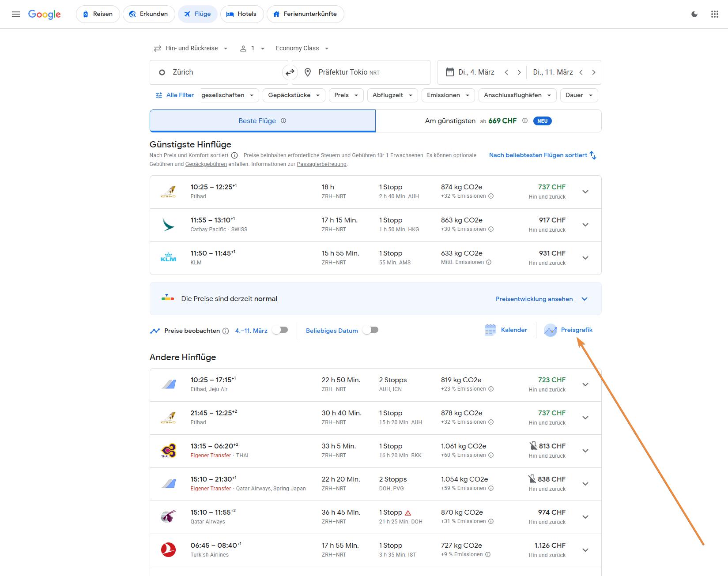The image size is (728, 576).
Task: Show next departure date after 4. März
Action: point(519,72)
